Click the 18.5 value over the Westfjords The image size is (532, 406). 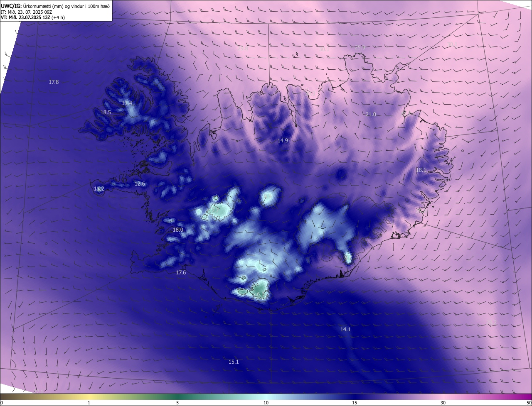pyautogui.click(x=106, y=112)
